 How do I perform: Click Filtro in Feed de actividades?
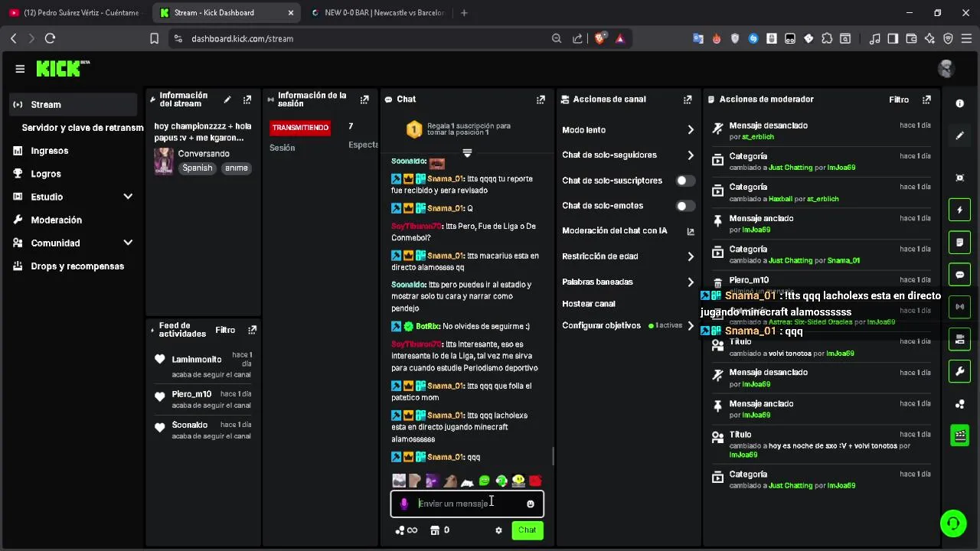[225, 330]
